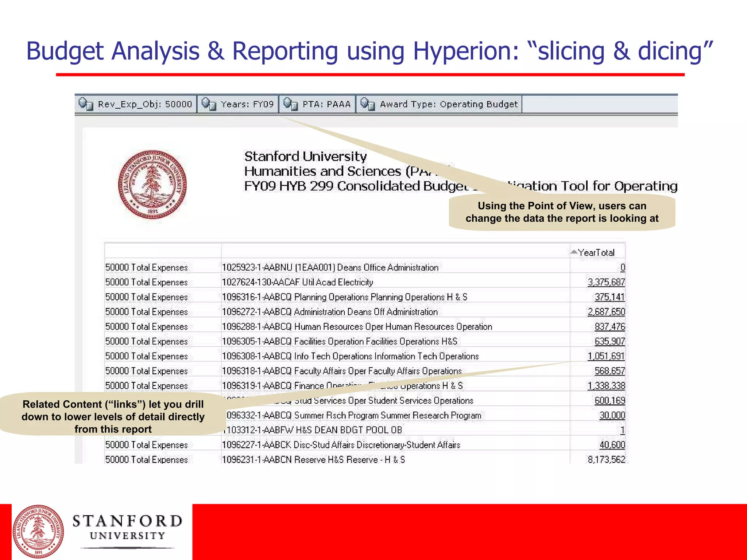747x560 pixels.
Task: Click the Stanford seal in the report
Action: click(152, 184)
